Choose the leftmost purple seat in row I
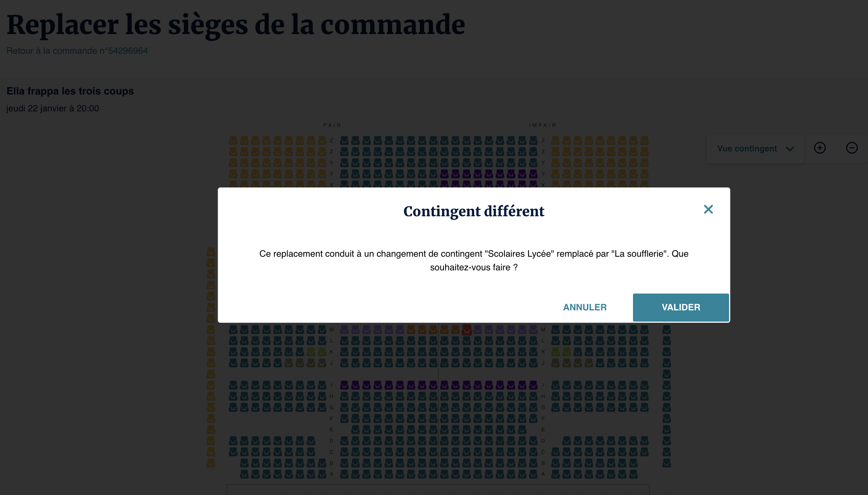This screenshot has width=868, height=495. tap(344, 385)
